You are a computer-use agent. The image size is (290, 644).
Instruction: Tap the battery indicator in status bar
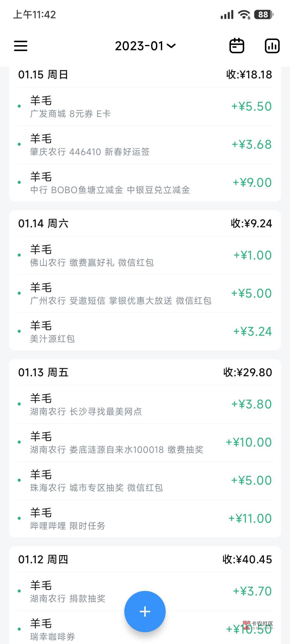263,14
